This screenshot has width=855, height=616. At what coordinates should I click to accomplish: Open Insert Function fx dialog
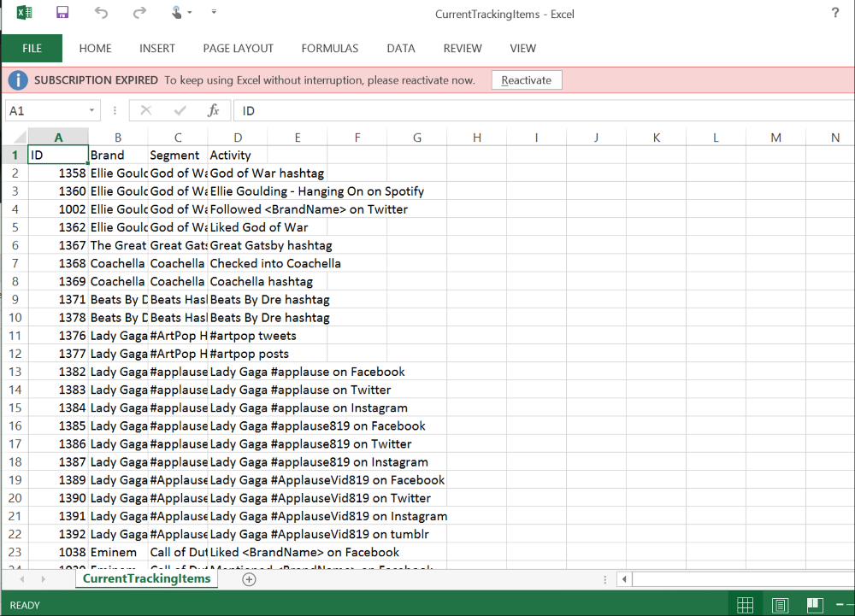coord(213,110)
